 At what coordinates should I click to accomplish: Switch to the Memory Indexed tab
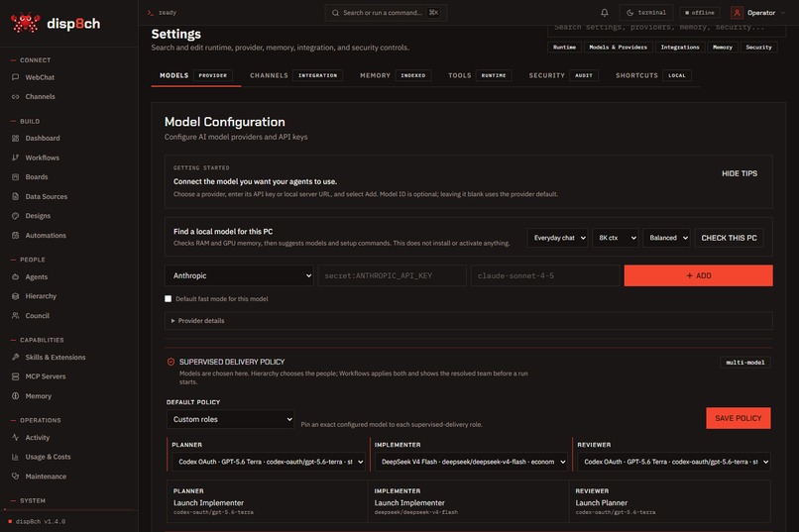tap(396, 75)
